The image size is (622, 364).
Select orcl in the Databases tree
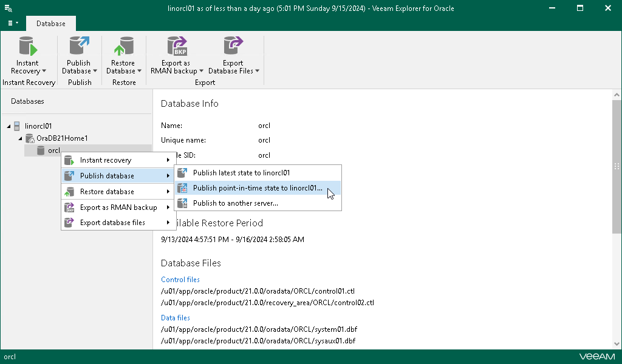(53, 150)
